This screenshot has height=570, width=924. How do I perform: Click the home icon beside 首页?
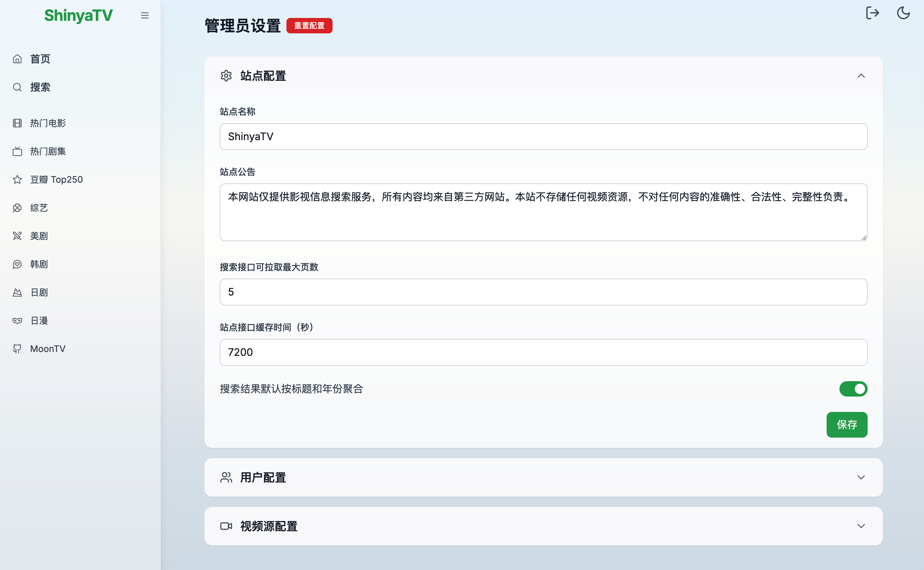17,59
